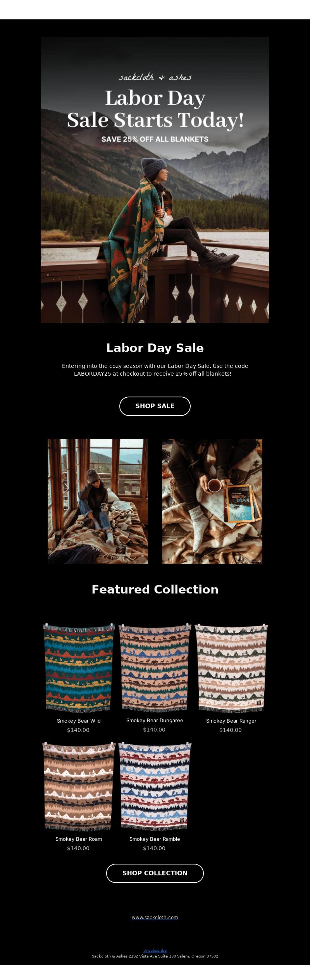310x980 pixels.
Task: Open the cabin window lifestyle photo
Action: 98,501
